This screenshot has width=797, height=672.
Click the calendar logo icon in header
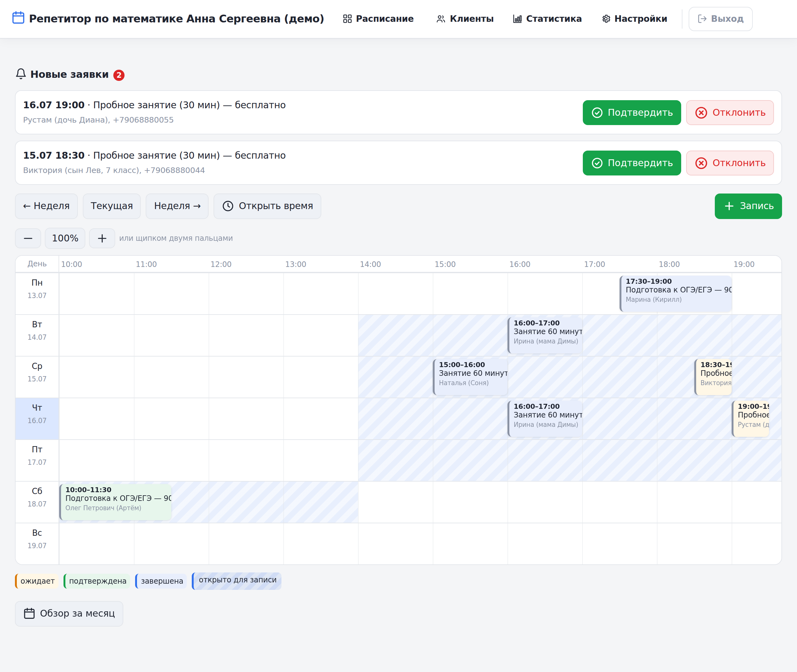pyautogui.click(x=18, y=18)
